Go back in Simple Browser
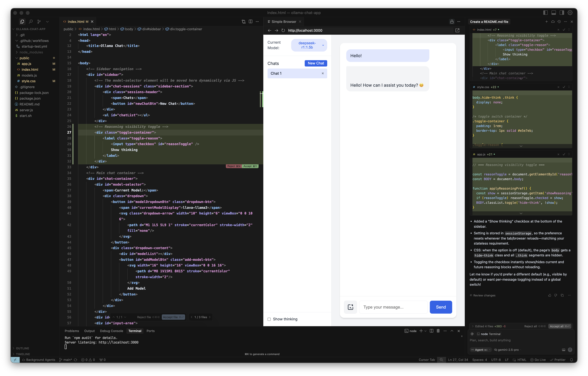Screen dimensions: 588x376 tap(269, 30)
